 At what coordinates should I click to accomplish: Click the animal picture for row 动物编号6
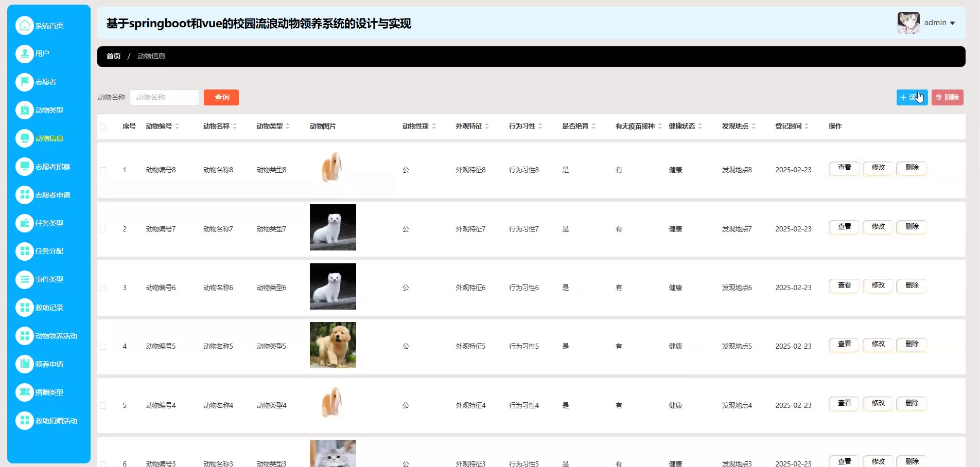tap(333, 286)
